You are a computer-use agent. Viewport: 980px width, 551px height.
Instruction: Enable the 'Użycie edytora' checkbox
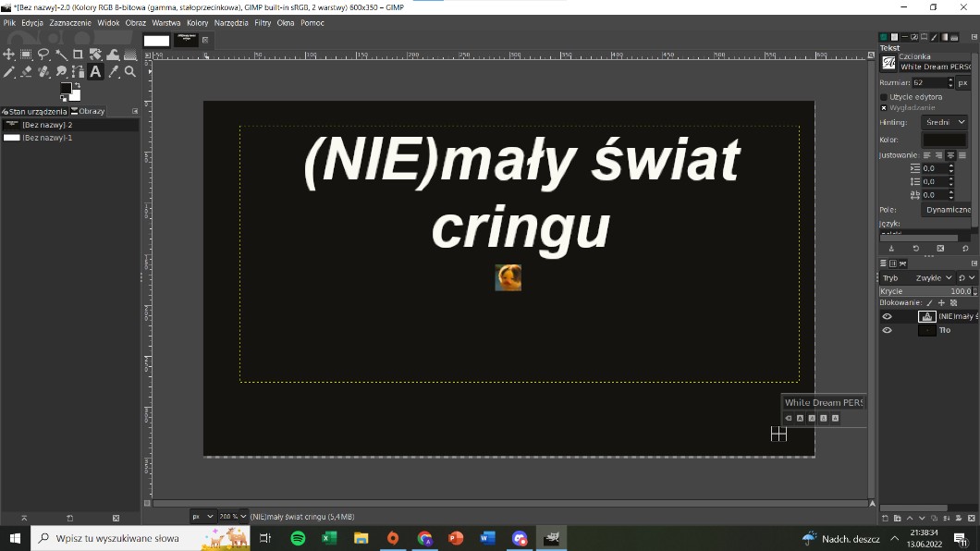click(884, 96)
